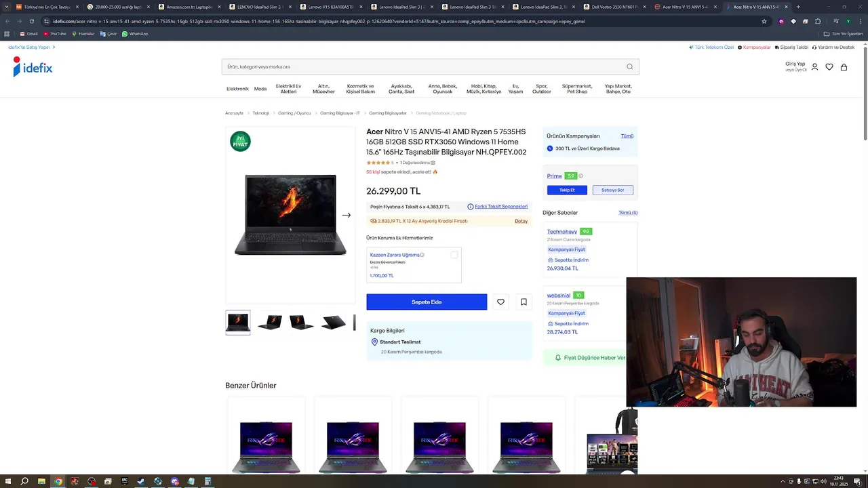
Task: Open Altın, Mücevher category
Action: coord(323,89)
